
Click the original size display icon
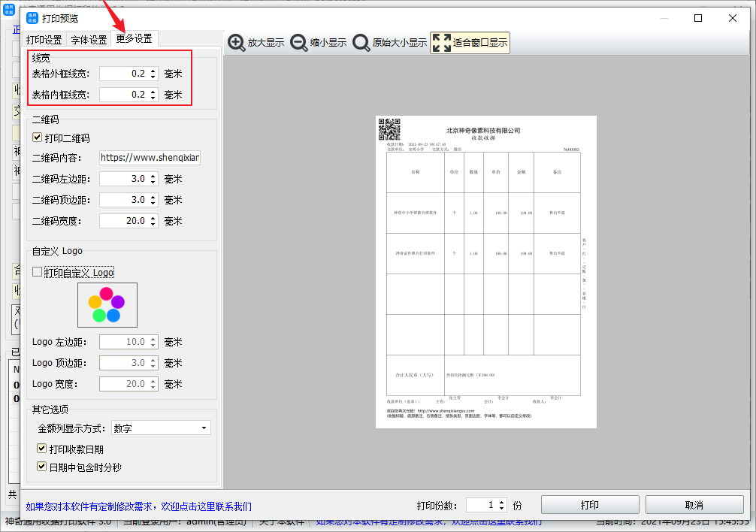[x=361, y=43]
